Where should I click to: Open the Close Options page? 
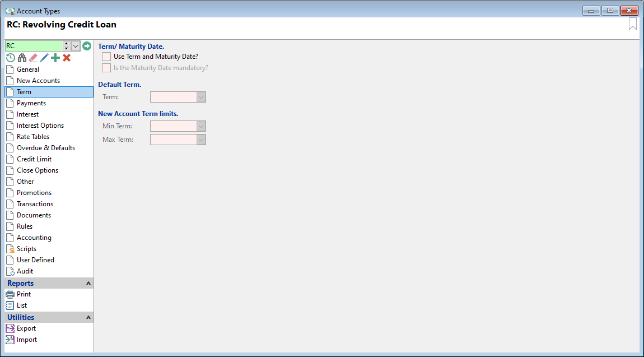[x=49, y=170]
